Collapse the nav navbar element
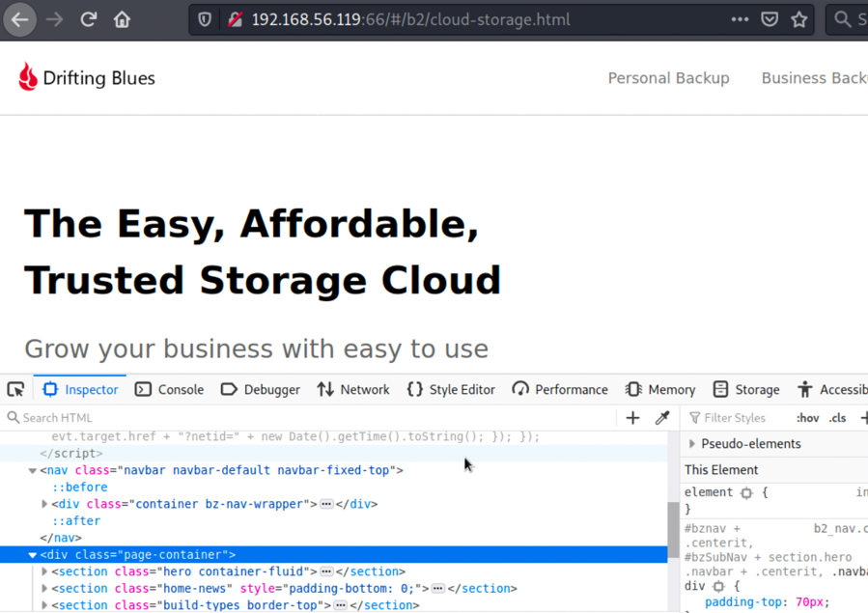Viewport: 868px width, 613px height. coord(32,471)
